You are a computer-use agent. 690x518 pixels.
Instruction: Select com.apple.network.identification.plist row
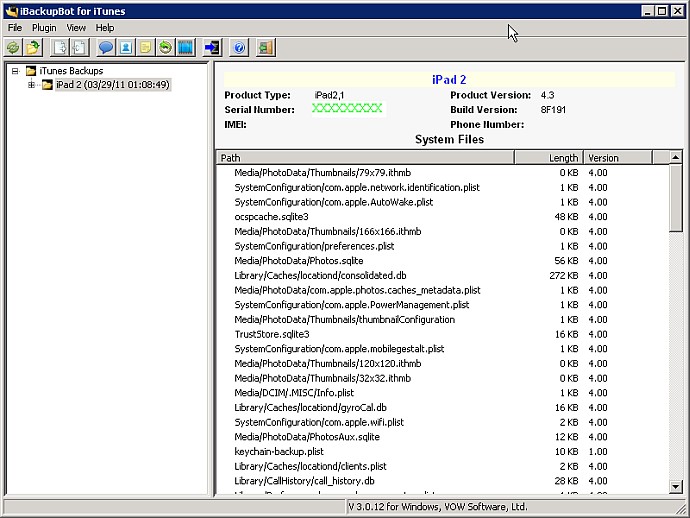[x=442, y=187]
